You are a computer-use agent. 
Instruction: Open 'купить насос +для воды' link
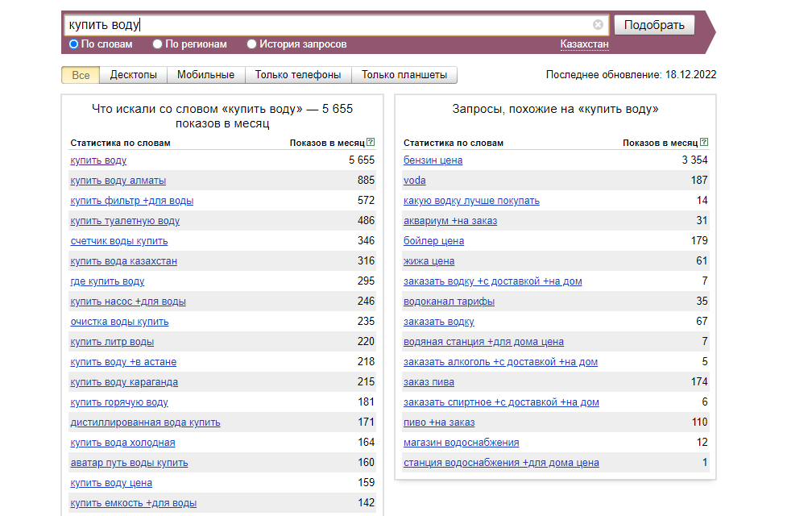tap(128, 302)
